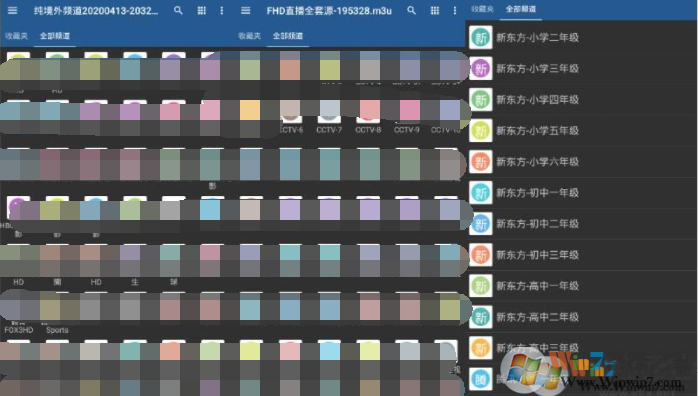
Task: Click the 新东方-小学四年级 channel icon
Action: [481, 100]
